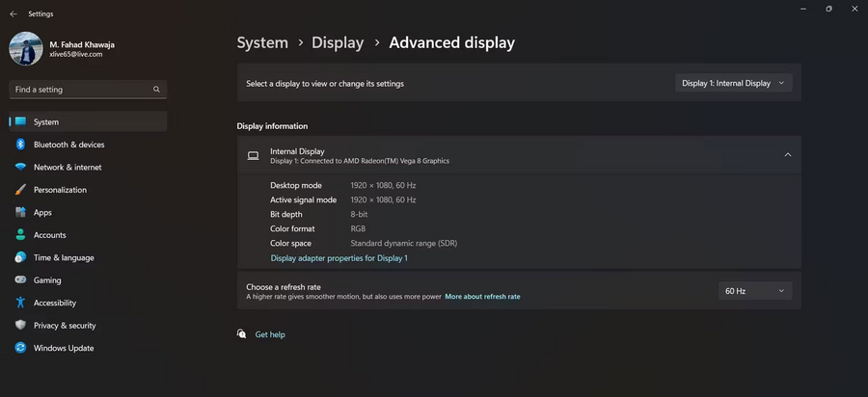The width and height of the screenshot is (868, 397).
Task: Click the 8-bit Bit depth value
Action: pyautogui.click(x=359, y=214)
